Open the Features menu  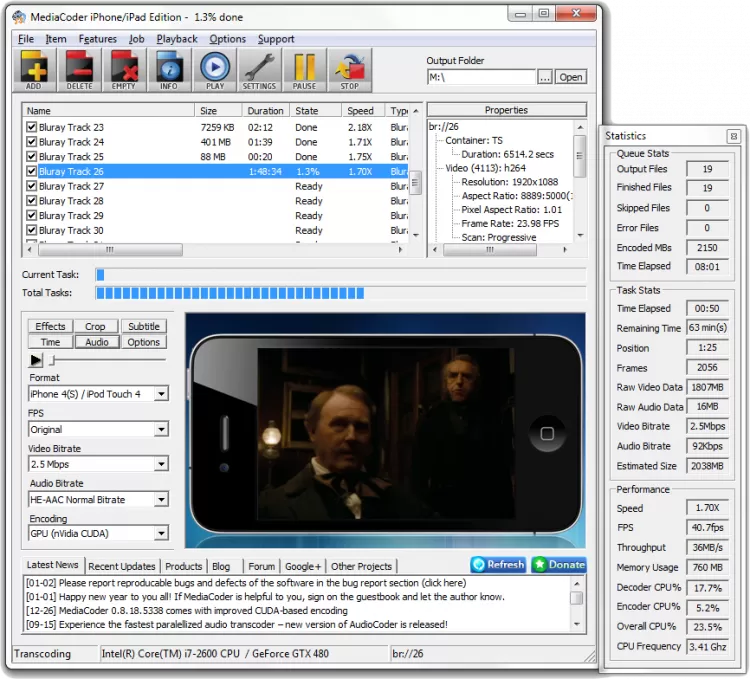pyautogui.click(x=98, y=39)
